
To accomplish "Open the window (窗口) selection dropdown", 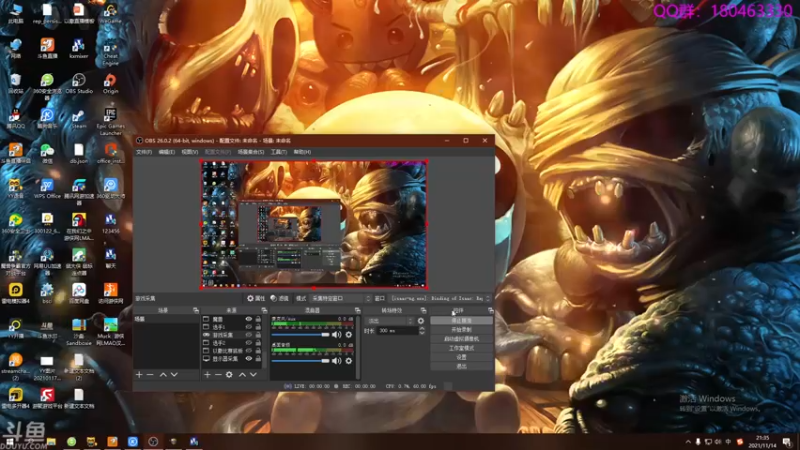I will (440, 298).
